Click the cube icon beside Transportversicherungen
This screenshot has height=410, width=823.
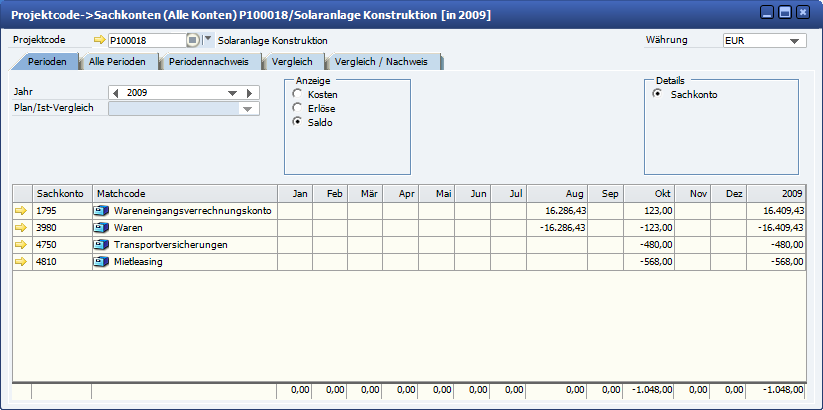[x=101, y=245]
